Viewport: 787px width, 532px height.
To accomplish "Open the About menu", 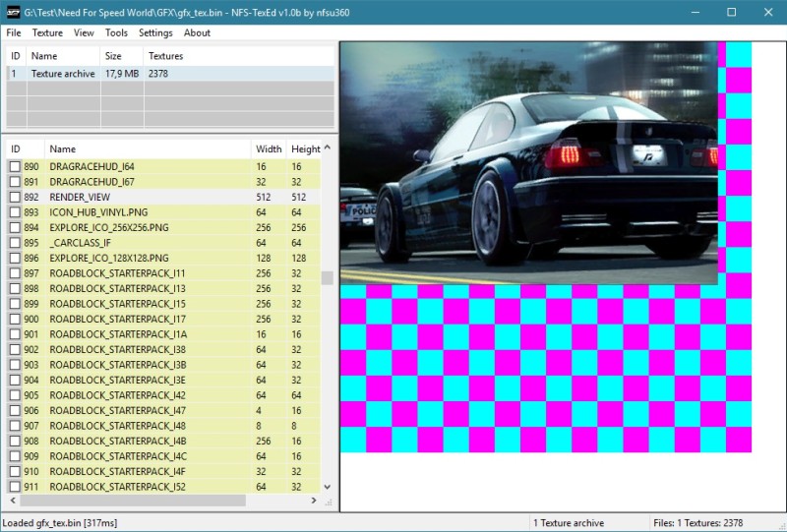I will (x=197, y=32).
